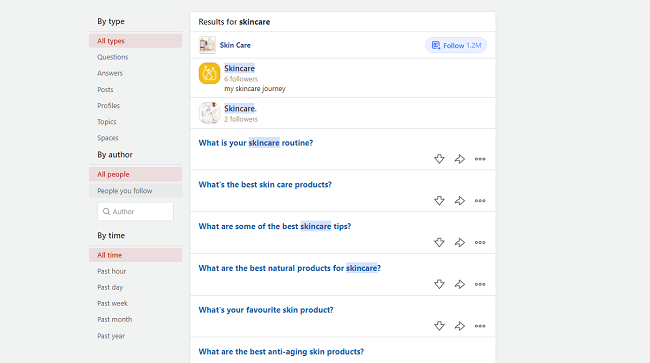Open 'What are the best anti-aging skin products?'
The width and height of the screenshot is (650, 363).
tap(281, 352)
